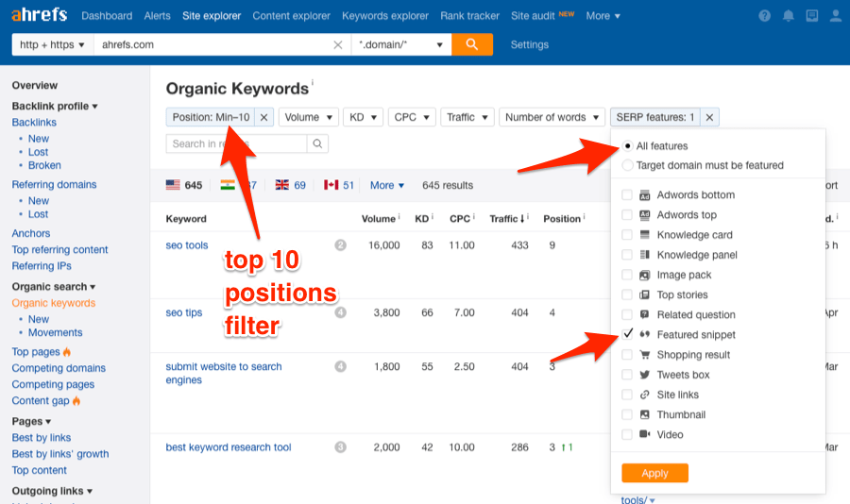Click the Shopping result cart icon
The width and height of the screenshot is (850, 504).
point(644,355)
